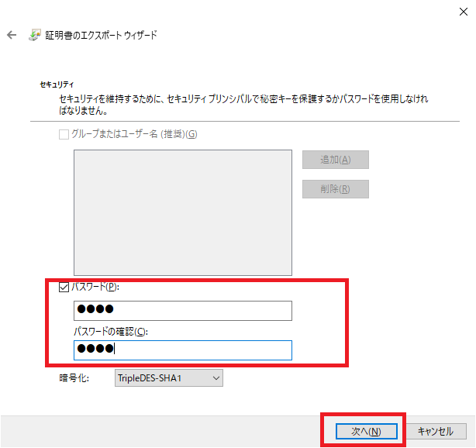The height and width of the screenshot is (448, 476).
Task: Go back using the arrow icon
Action: [12, 35]
